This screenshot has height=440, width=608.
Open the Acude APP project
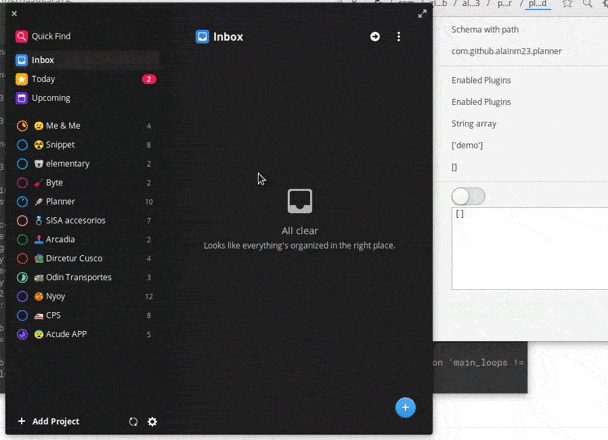(86, 334)
